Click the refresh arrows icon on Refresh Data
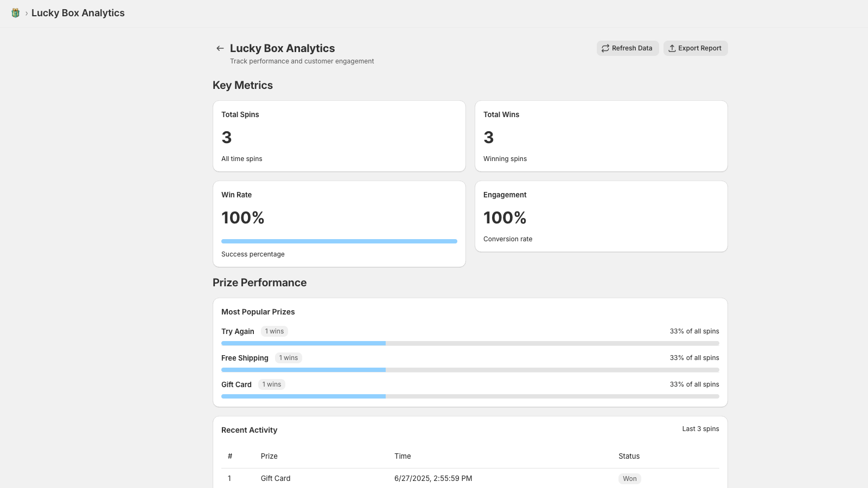 605,48
